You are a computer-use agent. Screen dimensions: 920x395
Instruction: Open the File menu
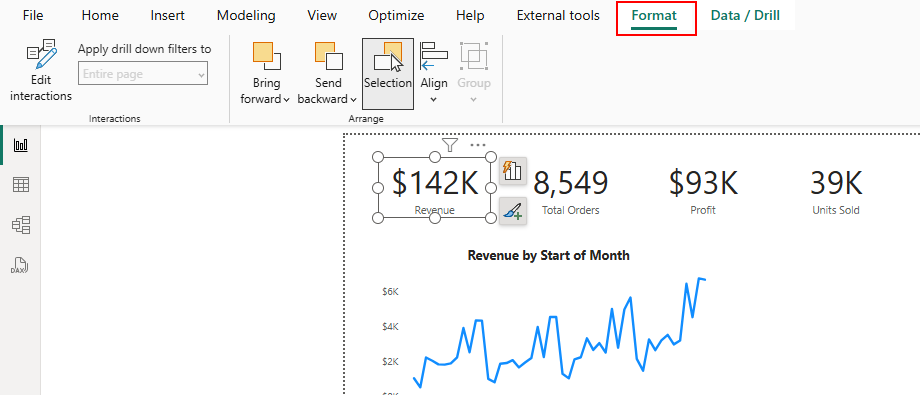click(33, 16)
